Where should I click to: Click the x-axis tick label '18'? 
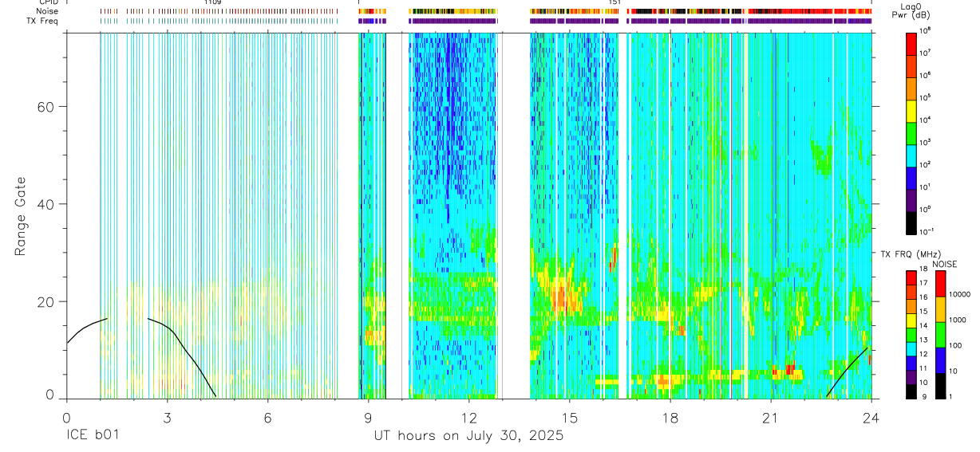[670, 417]
